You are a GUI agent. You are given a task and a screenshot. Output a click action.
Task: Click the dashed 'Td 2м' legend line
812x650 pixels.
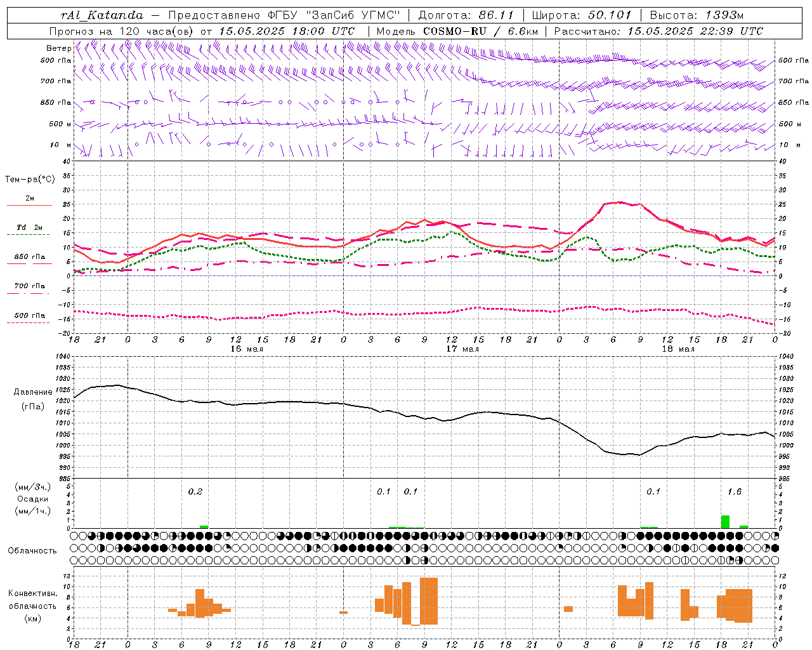[x=29, y=235]
